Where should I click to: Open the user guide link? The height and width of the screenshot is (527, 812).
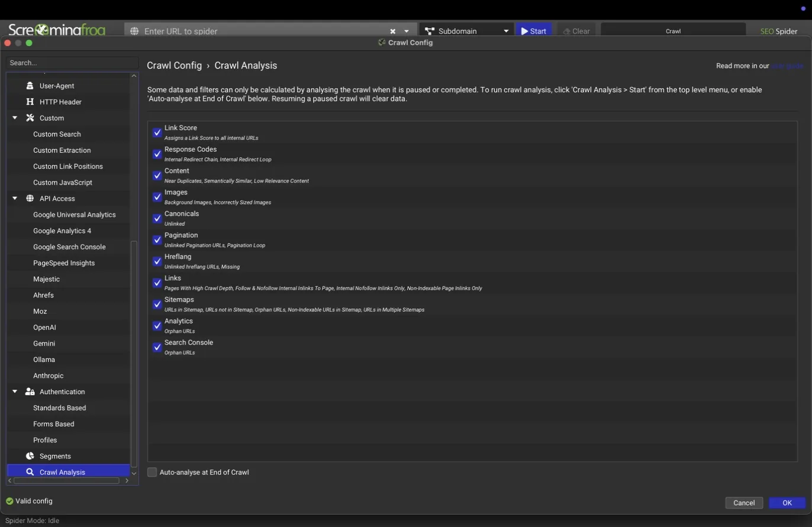point(787,66)
